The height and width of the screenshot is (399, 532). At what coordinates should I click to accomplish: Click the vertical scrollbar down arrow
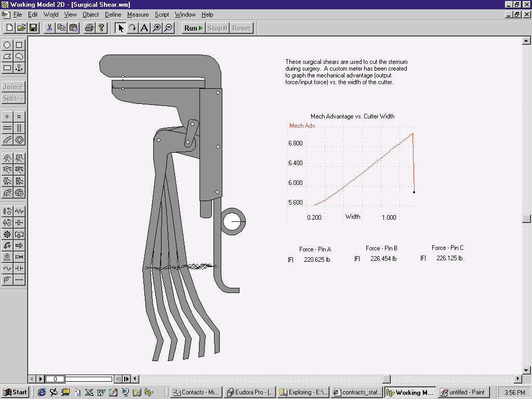point(526,370)
